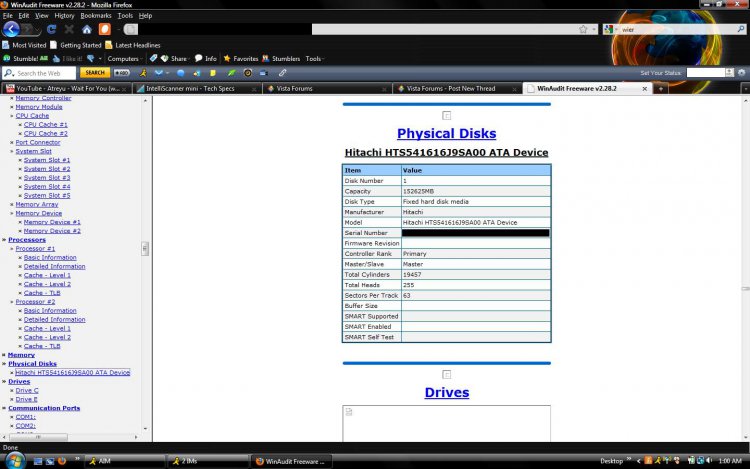Click the Set Your Status field

pyautogui.click(x=706, y=73)
